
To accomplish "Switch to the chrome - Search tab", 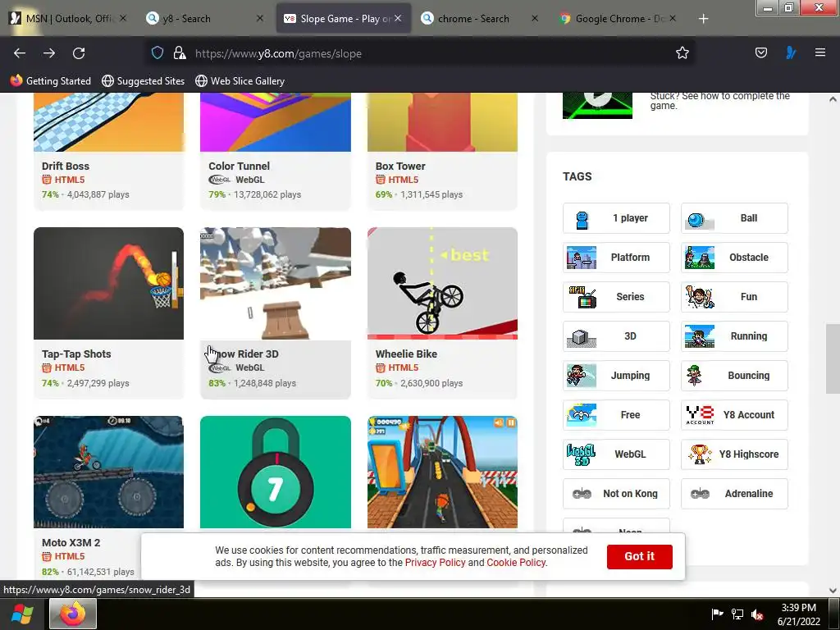I will [480, 18].
